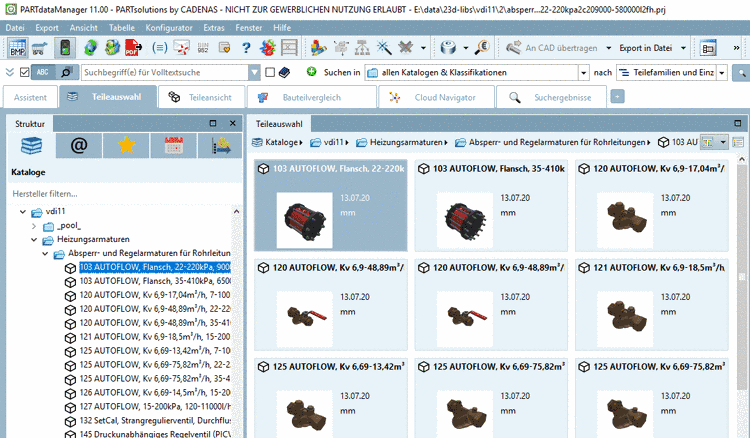Screen dimensions: 750x438
Task: Click the parenthesized equals icon
Action: (x=160, y=48)
